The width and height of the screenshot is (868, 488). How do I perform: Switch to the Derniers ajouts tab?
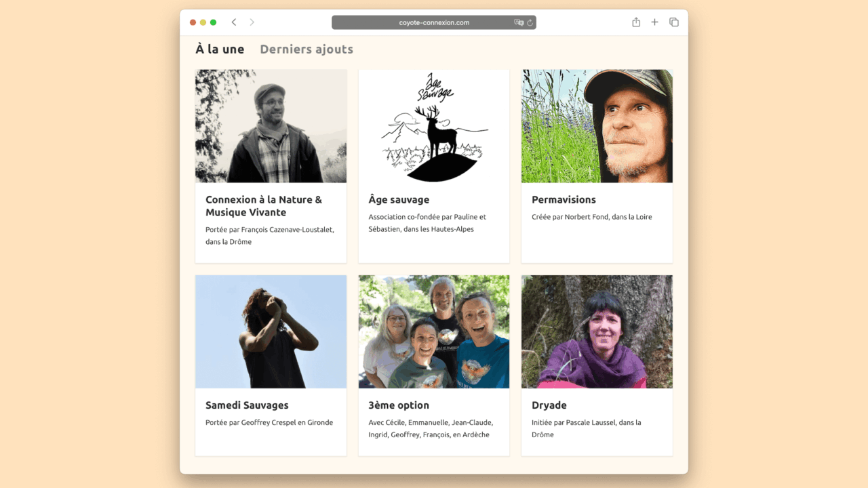pyautogui.click(x=307, y=49)
